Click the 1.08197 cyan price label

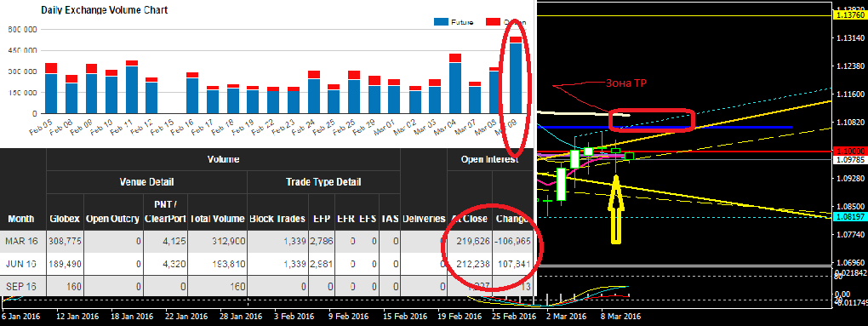point(850,217)
